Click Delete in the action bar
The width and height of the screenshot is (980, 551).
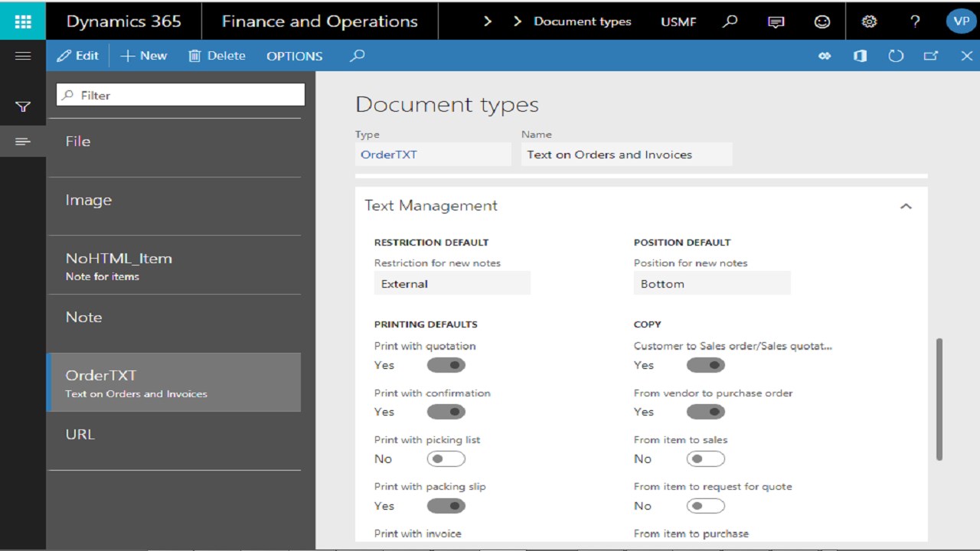tap(217, 56)
